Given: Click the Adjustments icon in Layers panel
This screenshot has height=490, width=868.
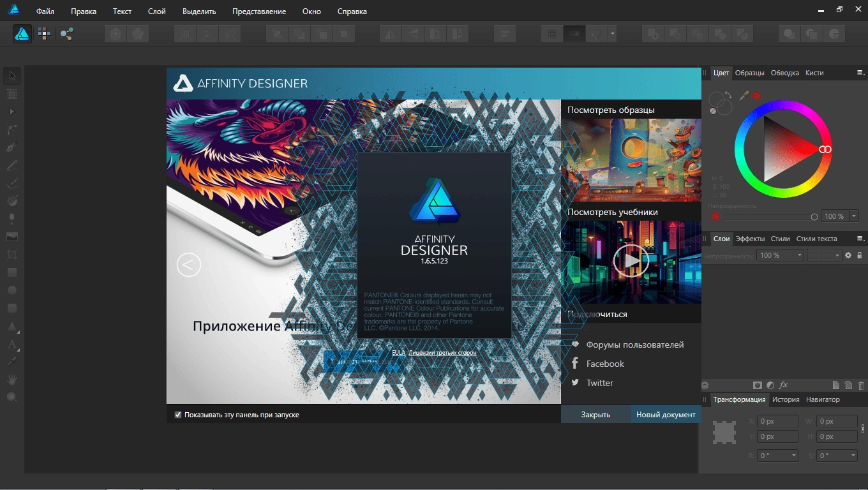Looking at the screenshot, I should pyautogui.click(x=770, y=385).
